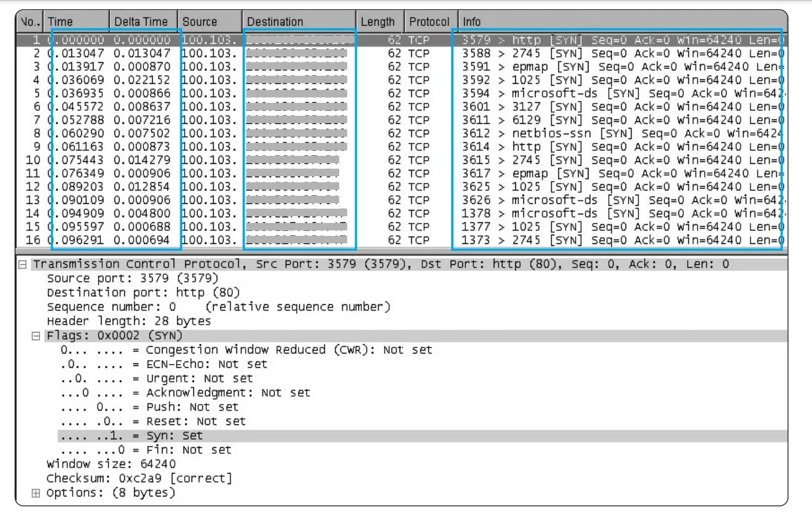812x518 pixels.
Task: Click the Delta Time value 0.022152
Action: point(142,80)
